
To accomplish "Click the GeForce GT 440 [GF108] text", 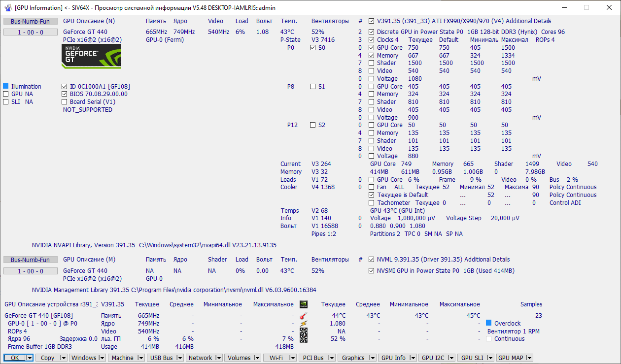I will [39, 316].
